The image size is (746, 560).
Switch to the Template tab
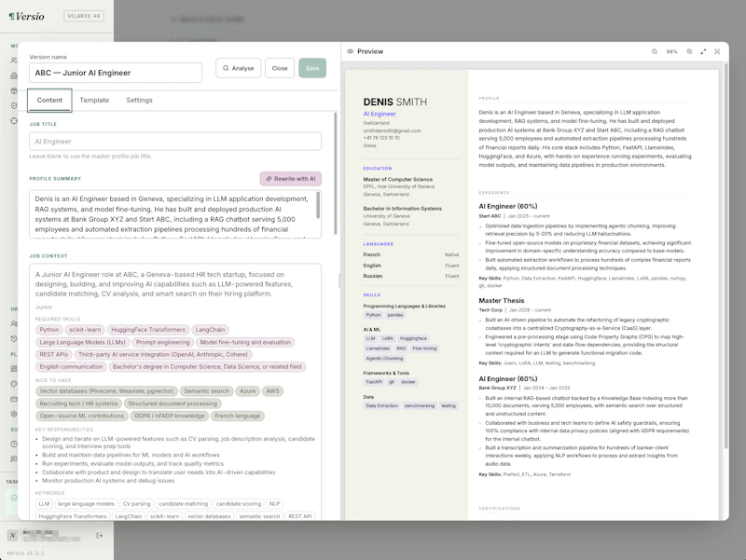coord(94,101)
